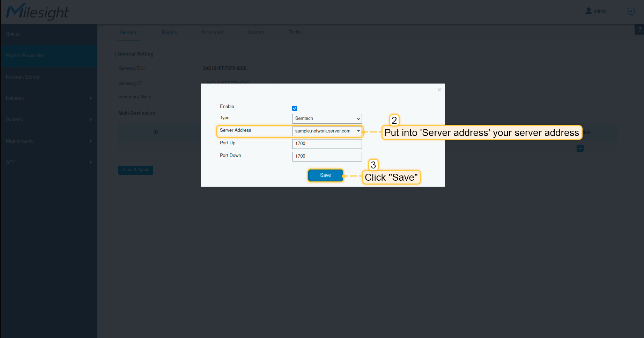The image size is (644, 338).
Task: Click the Save button in dialog
Action: coord(325,175)
